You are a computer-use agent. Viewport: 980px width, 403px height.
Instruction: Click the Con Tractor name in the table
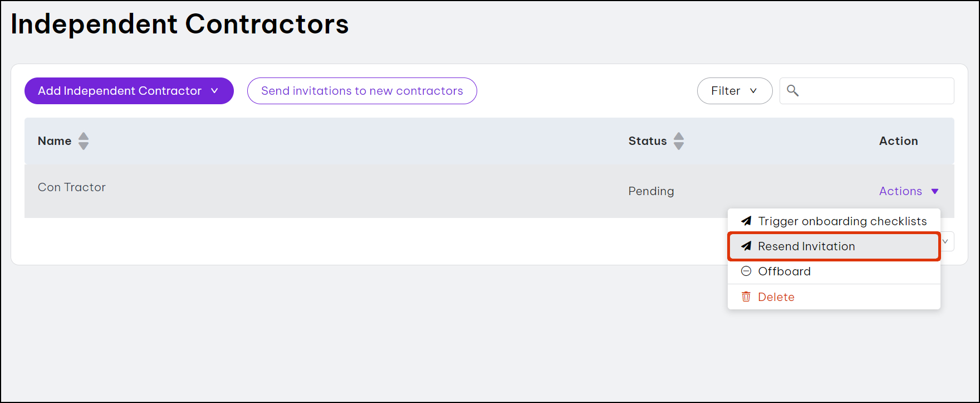pos(72,187)
